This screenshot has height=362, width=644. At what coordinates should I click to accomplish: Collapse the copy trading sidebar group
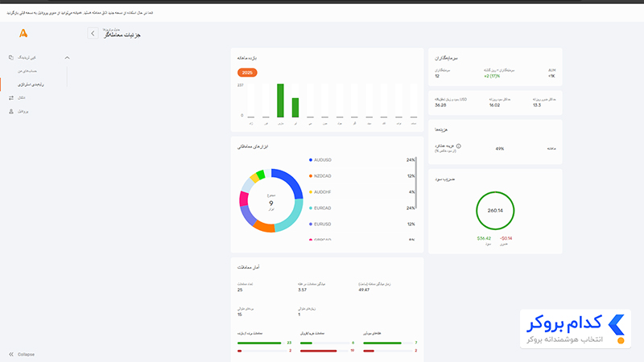coord(67,57)
